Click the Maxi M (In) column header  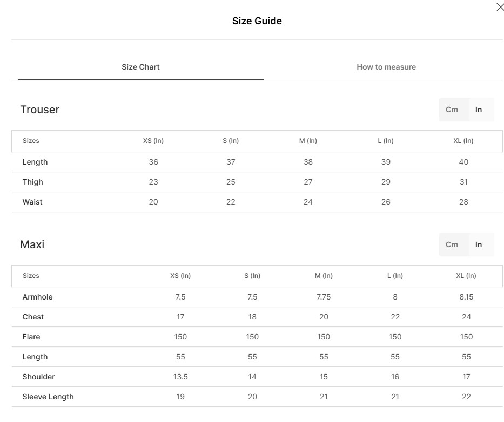[324, 276]
